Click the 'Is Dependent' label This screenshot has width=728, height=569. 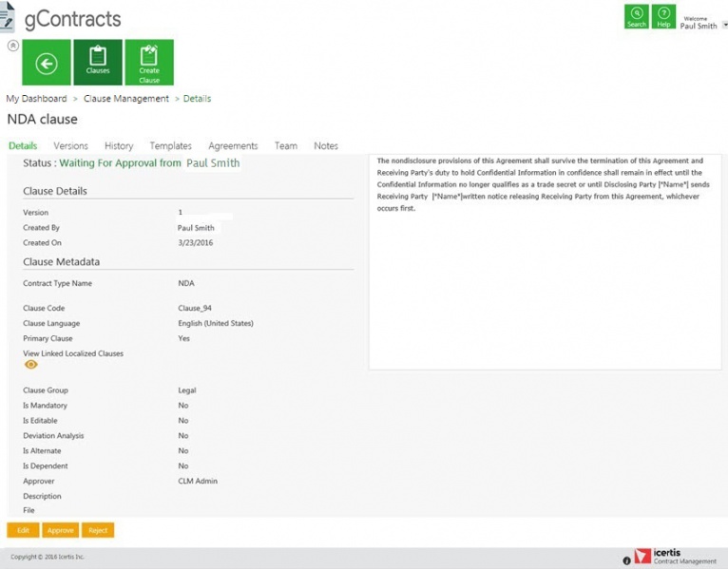(46, 466)
